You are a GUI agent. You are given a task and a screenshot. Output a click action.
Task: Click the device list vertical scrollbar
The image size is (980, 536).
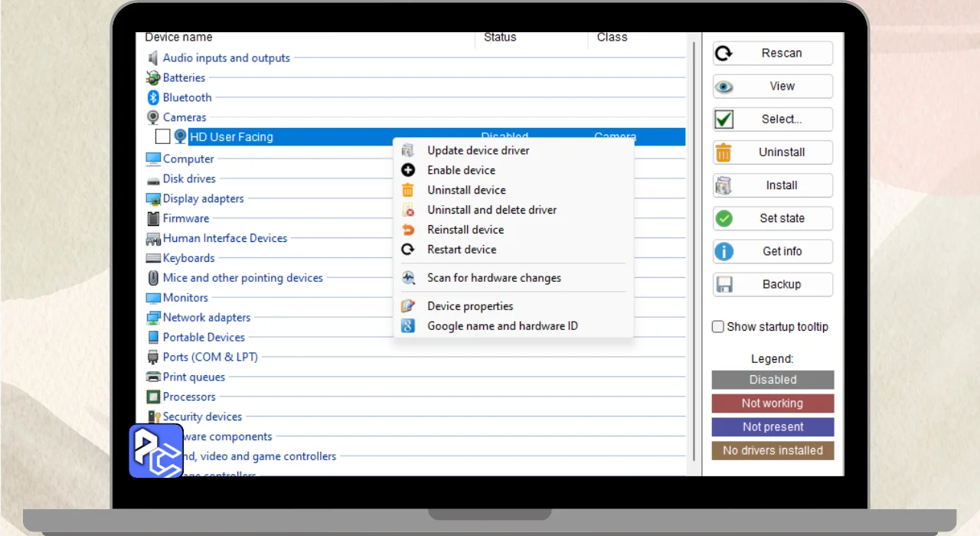[x=694, y=253]
